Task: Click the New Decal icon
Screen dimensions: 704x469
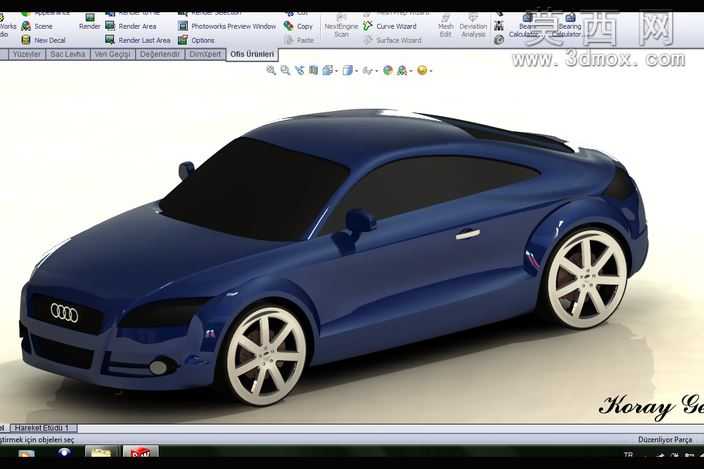Action: 26,40
